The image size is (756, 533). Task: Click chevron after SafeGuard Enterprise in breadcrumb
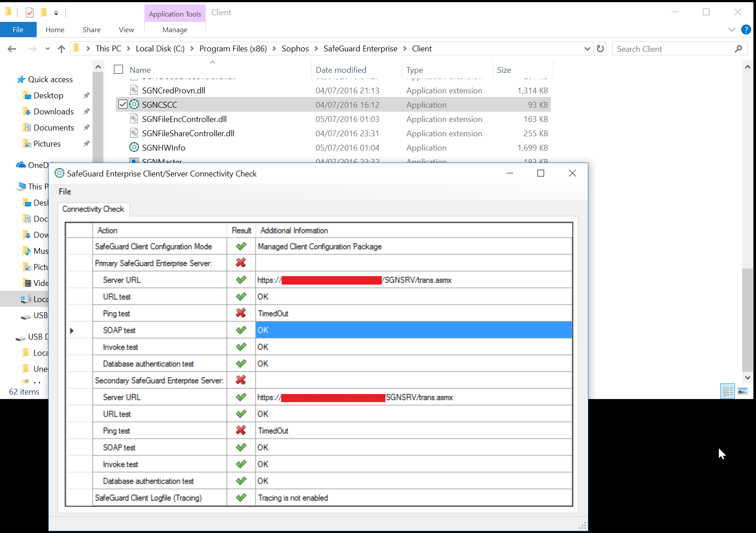tap(405, 49)
